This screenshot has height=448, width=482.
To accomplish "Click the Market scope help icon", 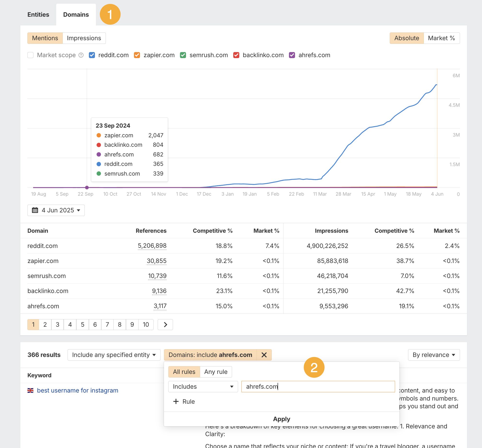I will click(81, 55).
